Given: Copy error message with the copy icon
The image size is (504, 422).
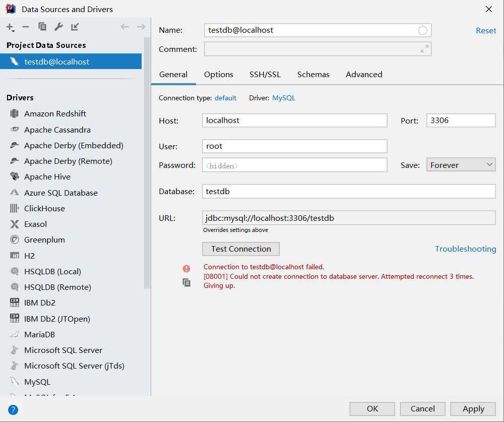Looking at the screenshot, I should (x=186, y=283).
